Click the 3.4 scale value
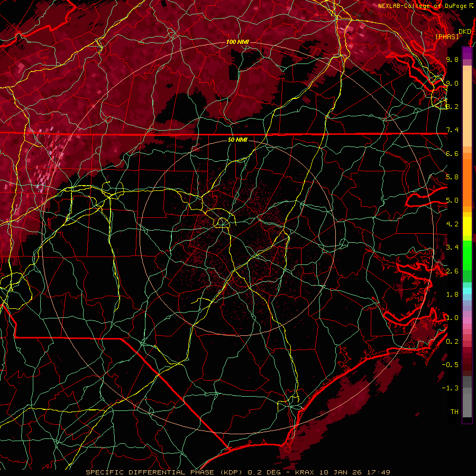 [452, 248]
